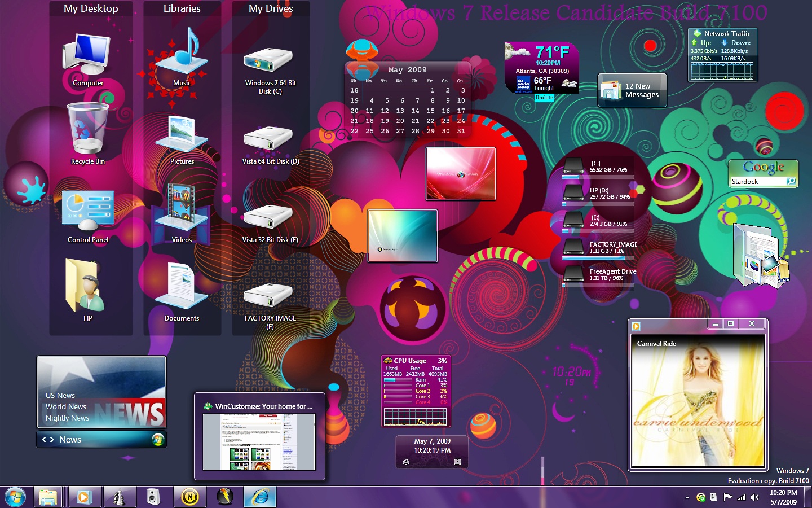
Task: Click the Show Desktop button at taskbar end
Action: (x=807, y=497)
